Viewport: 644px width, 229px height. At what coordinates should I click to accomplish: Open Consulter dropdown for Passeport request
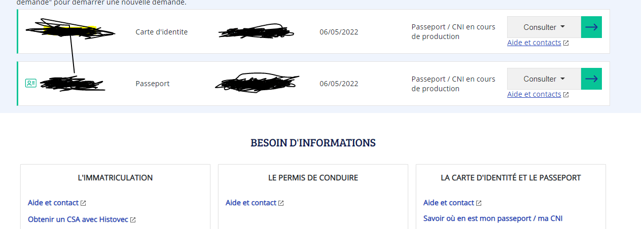tap(544, 79)
